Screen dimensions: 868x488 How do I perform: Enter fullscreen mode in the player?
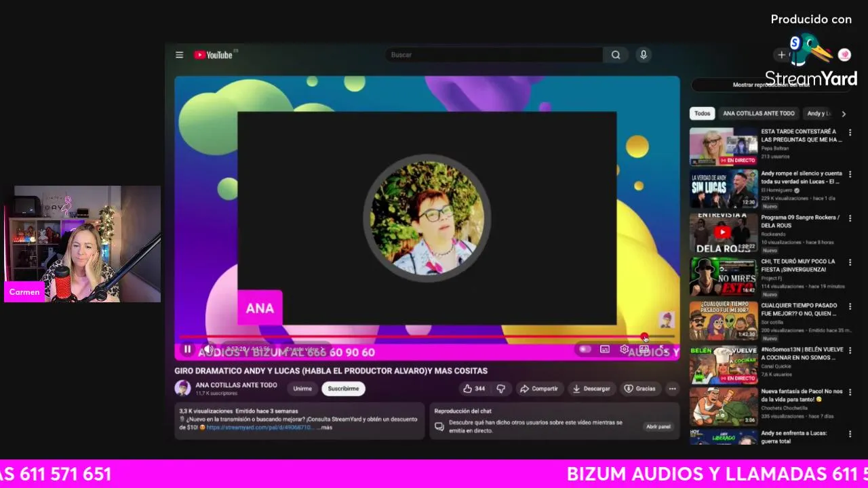click(664, 349)
